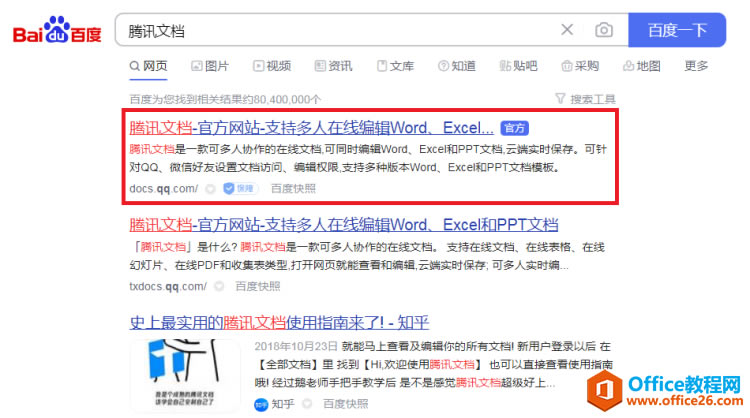750x418 pixels.
Task: Click the result count text 80,400,000个
Action: (287, 99)
